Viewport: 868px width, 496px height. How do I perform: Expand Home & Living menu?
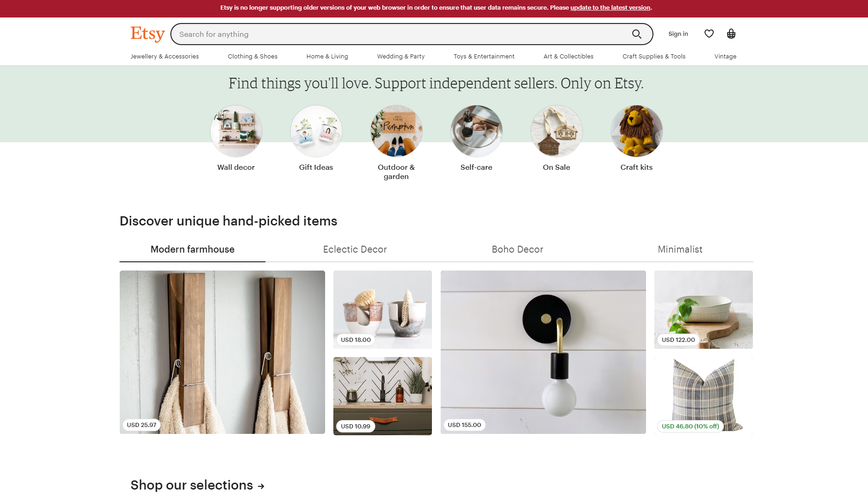pyautogui.click(x=327, y=57)
